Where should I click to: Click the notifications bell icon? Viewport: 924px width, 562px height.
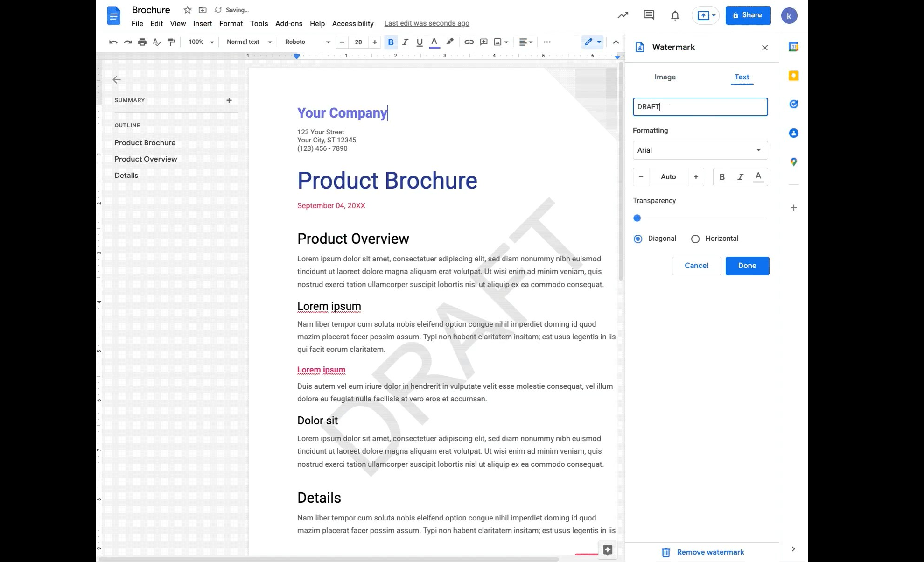click(675, 15)
